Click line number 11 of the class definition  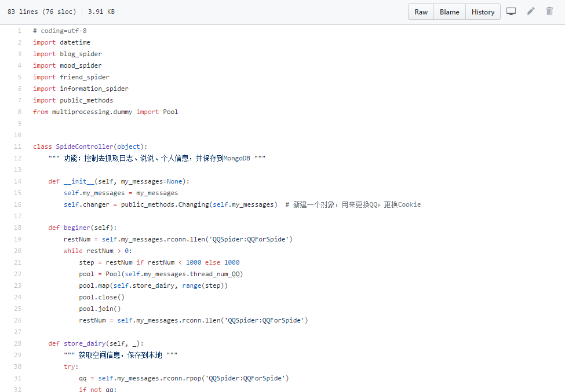coord(18,146)
